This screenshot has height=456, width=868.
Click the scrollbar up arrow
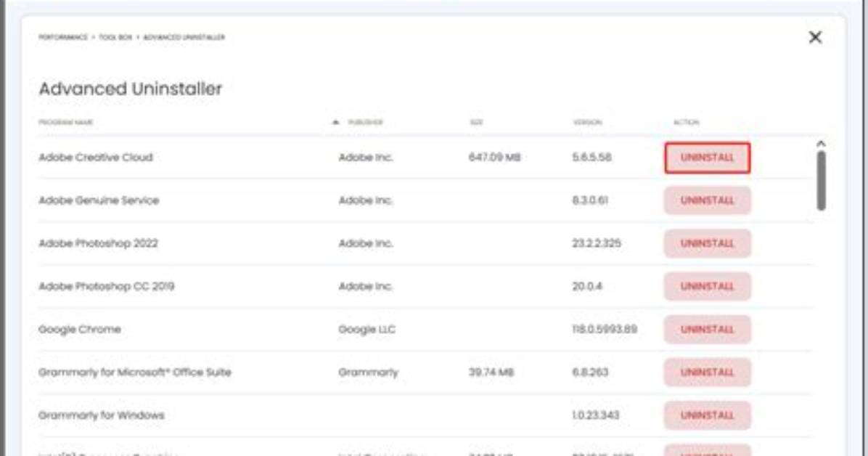pos(821,144)
